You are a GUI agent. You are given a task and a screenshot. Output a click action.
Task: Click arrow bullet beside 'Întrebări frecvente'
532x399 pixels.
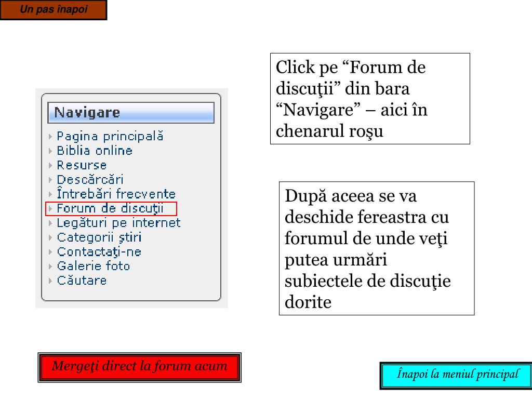pos(50,194)
